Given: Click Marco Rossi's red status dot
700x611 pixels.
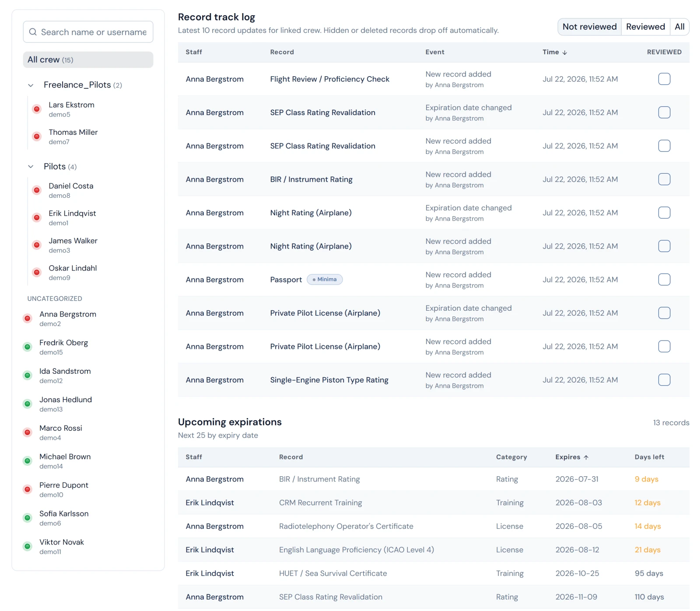Looking at the screenshot, I should point(28,432).
